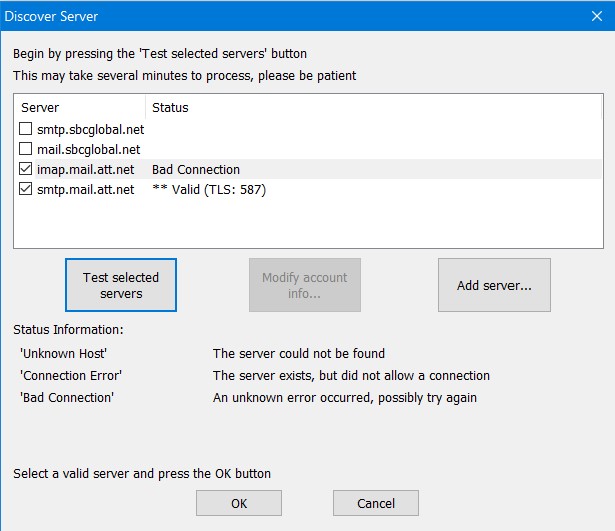The width and height of the screenshot is (615, 531).
Task: Click empty area in server list
Action: coord(308,224)
